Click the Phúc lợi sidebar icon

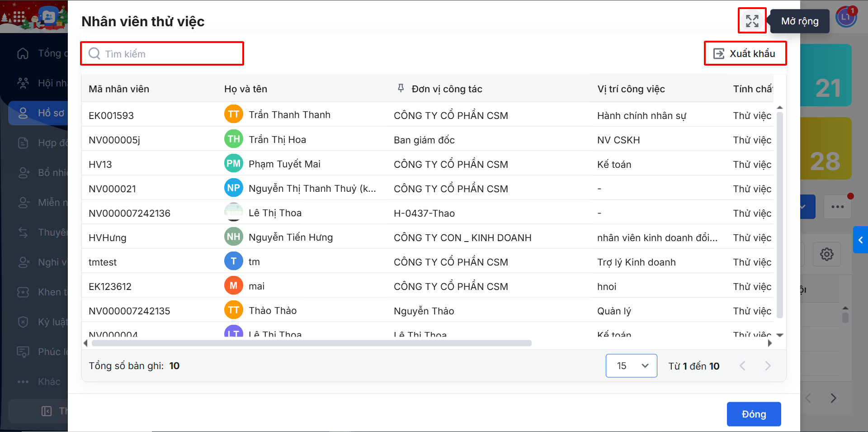click(x=23, y=352)
